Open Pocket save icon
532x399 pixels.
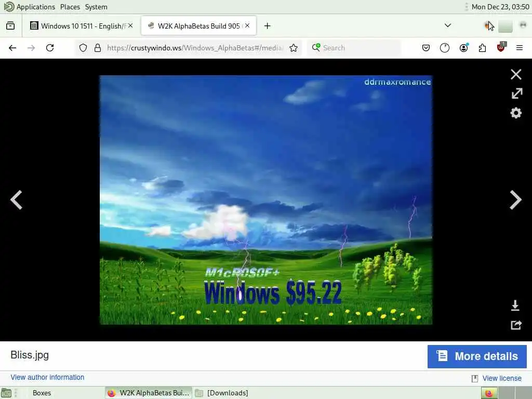pyautogui.click(x=426, y=48)
